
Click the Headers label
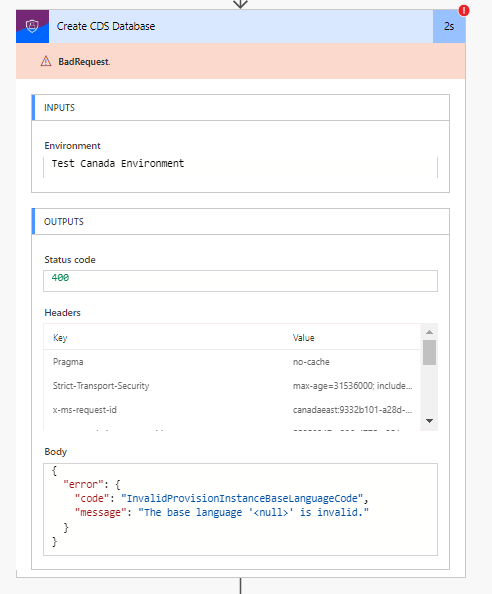point(62,313)
